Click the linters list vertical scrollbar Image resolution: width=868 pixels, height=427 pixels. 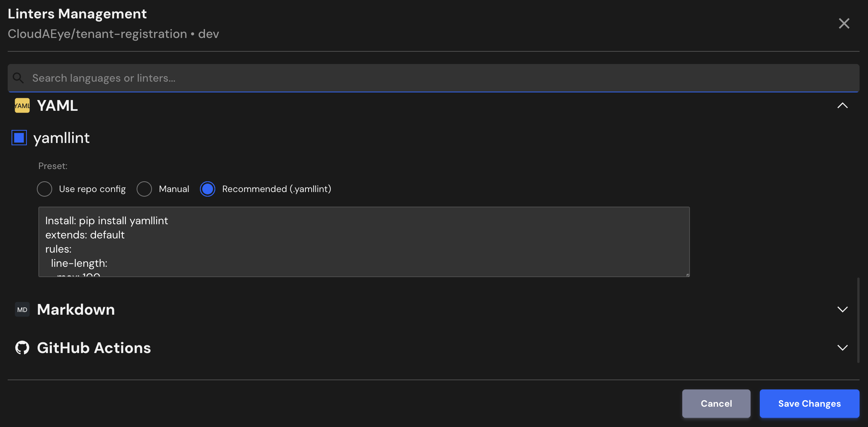tap(858, 320)
